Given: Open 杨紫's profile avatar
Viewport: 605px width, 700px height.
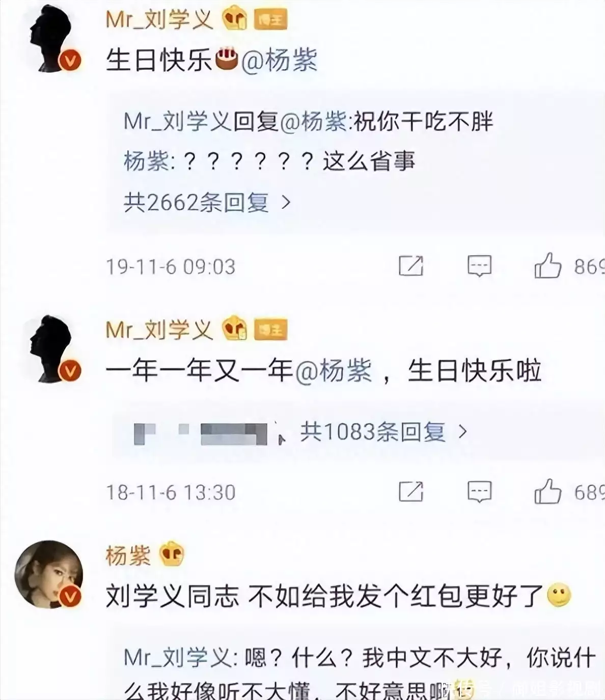Looking at the screenshot, I should (48, 574).
